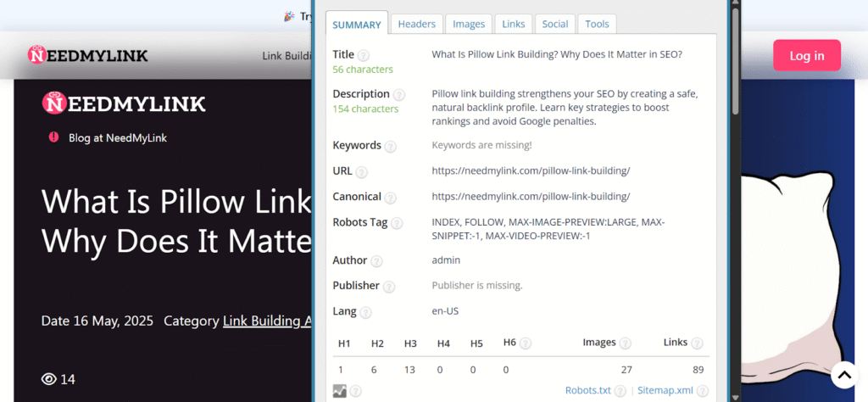The width and height of the screenshot is (868, 402).
Task: Open the Headers tab
Action: 417,24
